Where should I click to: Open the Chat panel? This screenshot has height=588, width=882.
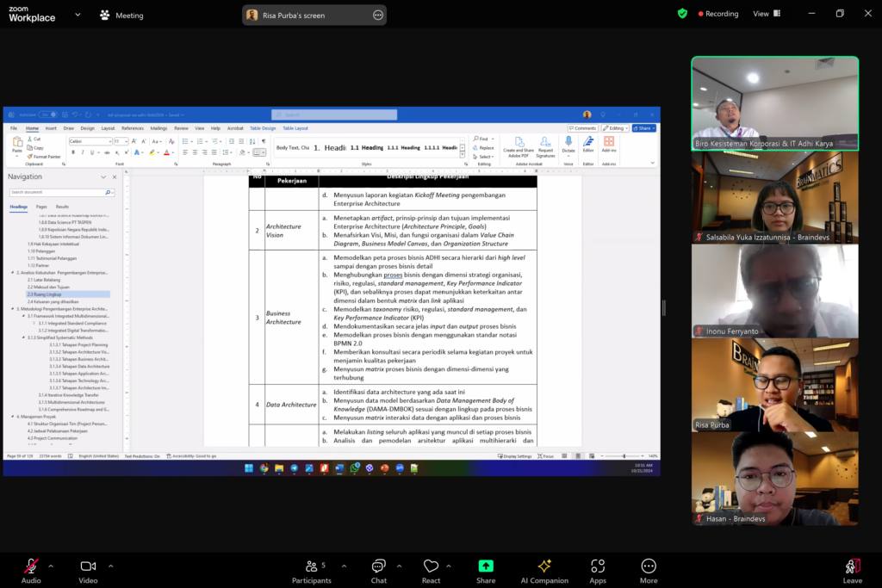click(x=378, y=568)
